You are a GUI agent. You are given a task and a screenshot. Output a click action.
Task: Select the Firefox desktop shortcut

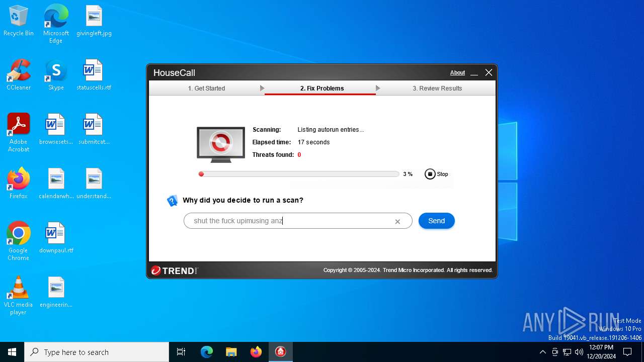tap(19, 184)
